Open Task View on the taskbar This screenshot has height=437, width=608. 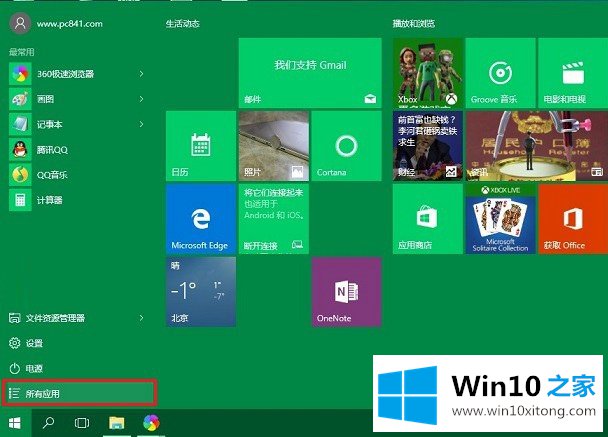pyautogui.click(x=82, y=423)
